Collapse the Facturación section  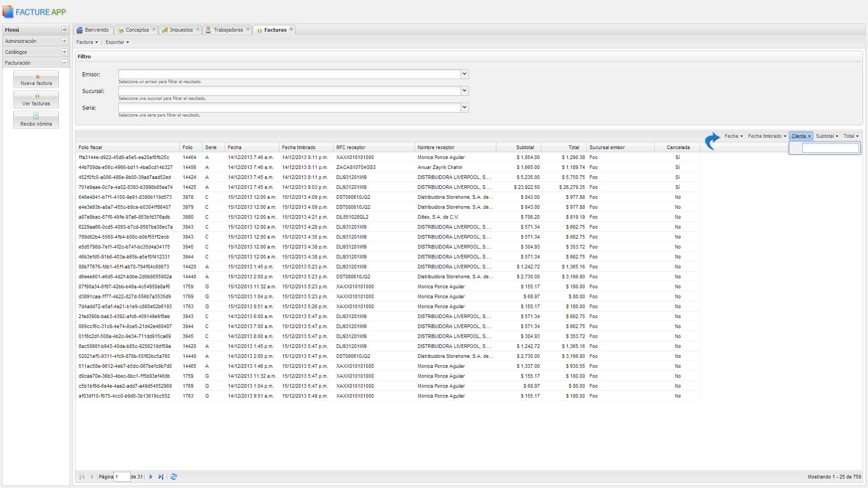tap(64, 63)
